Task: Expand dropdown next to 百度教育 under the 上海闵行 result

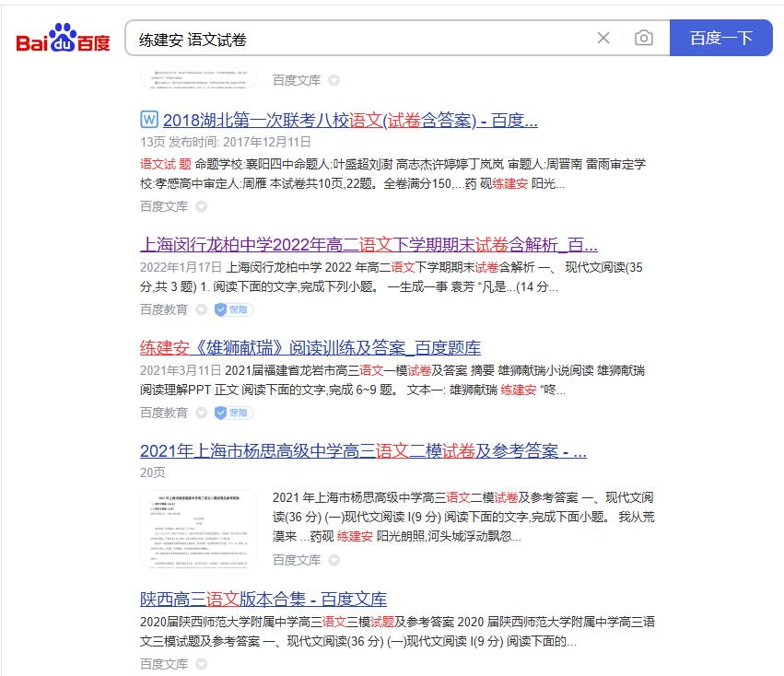Action: point(201,310)
